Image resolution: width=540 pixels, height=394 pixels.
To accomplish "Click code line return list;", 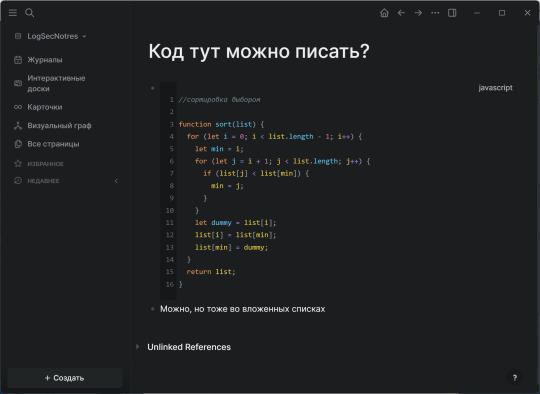I will point(211,272).
